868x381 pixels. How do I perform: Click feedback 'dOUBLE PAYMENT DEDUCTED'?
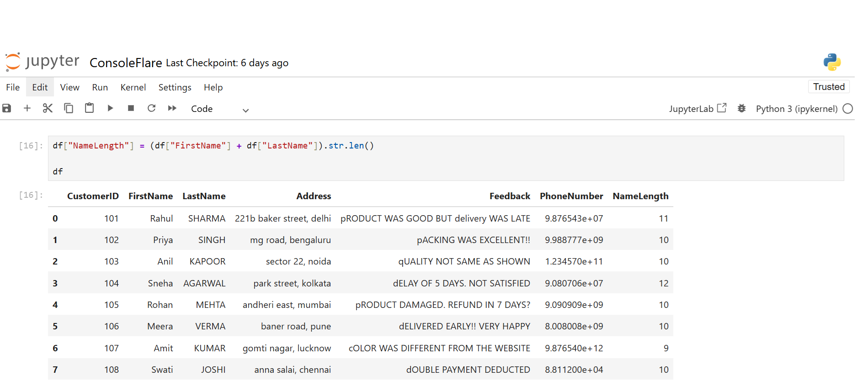click(x=468, y=370)
